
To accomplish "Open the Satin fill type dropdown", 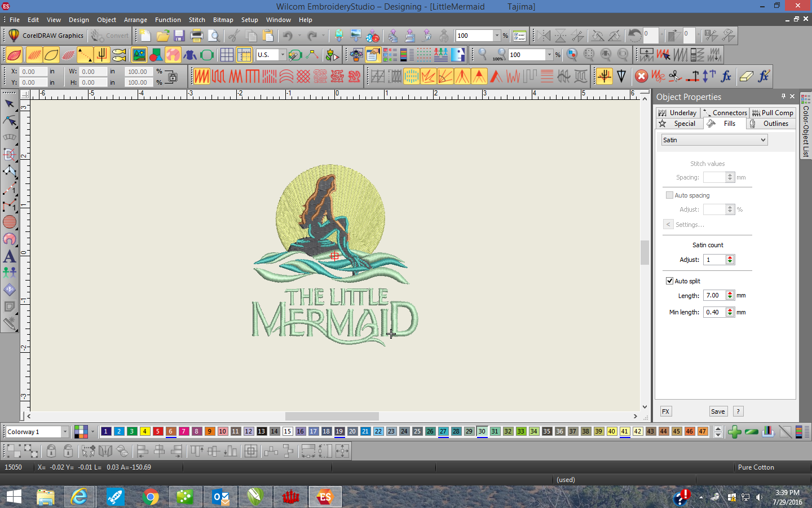I will (x=714, y=140).
